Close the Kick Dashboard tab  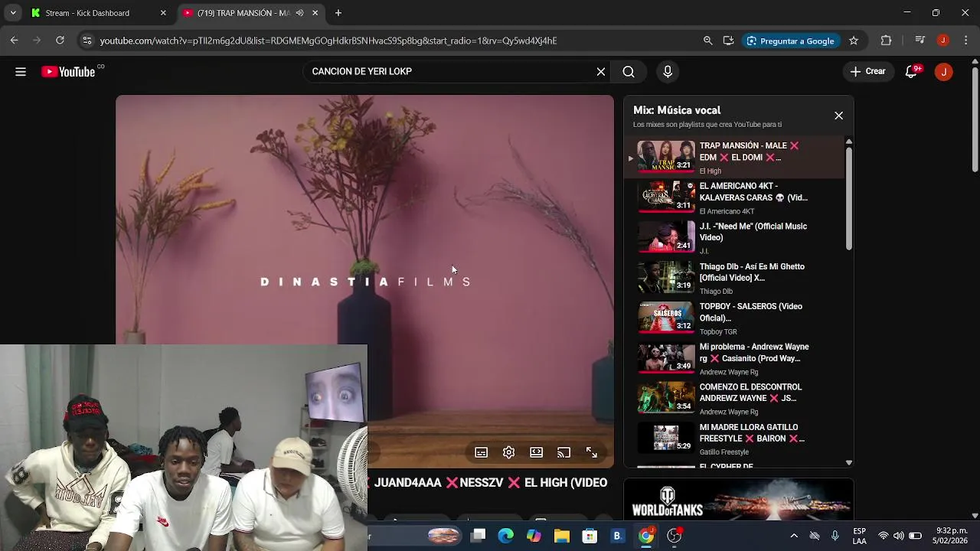pos(163,13)
